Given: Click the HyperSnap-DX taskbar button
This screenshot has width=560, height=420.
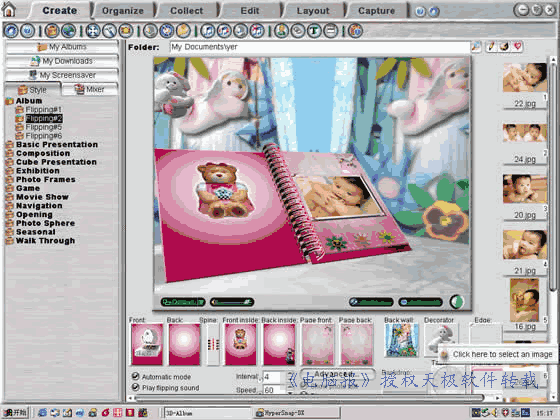Looking at the screenshot, I should (x=297, y=413).
